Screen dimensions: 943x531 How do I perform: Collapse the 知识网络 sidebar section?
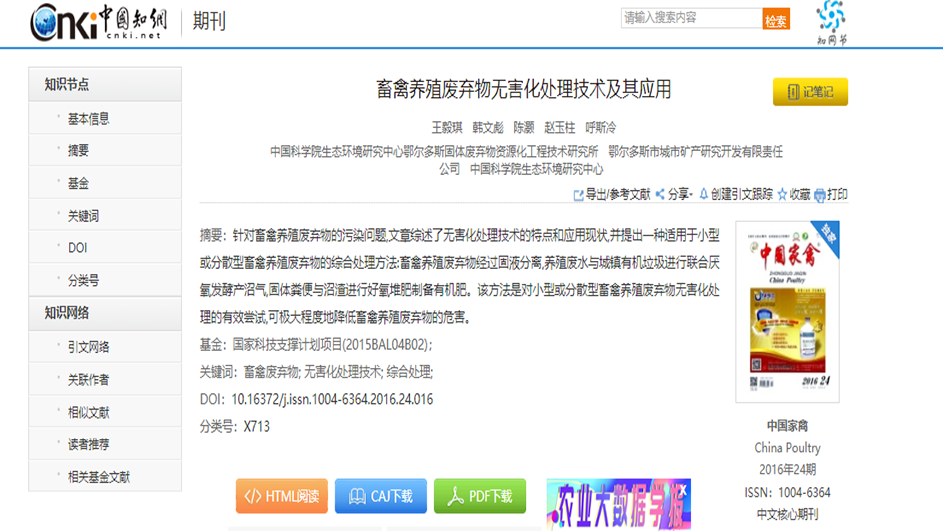click(x=105, y=313)
